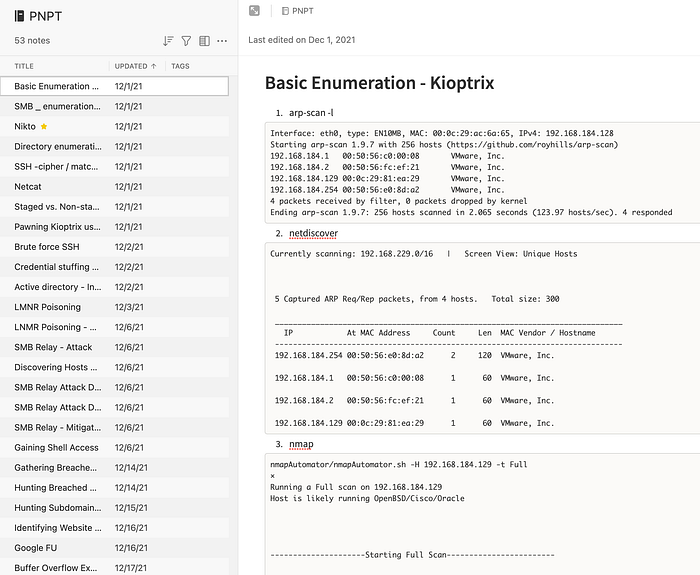This screenshot has width=700, height=575.
Task: Click the PNPT notebook breadcrumb link
Action: pos(298,11)
